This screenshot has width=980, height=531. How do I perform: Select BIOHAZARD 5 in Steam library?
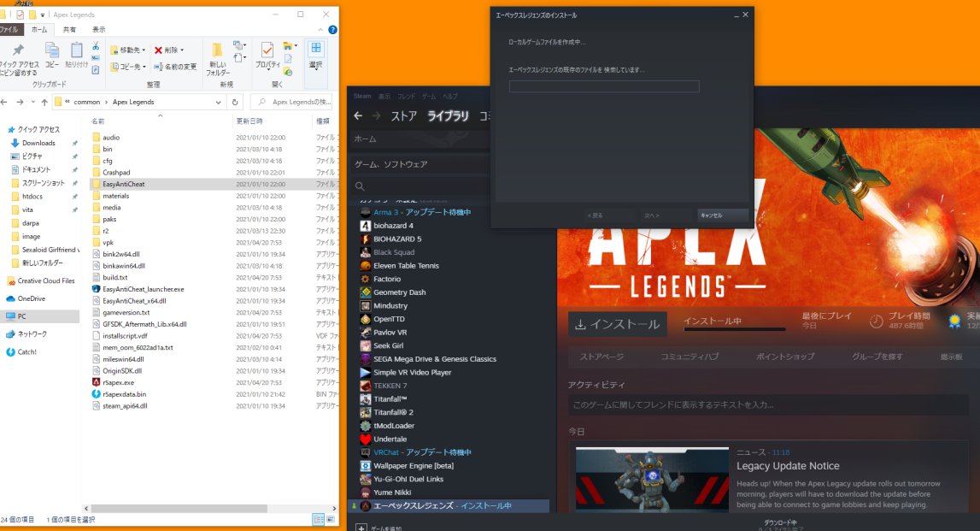tap(397, 239)
